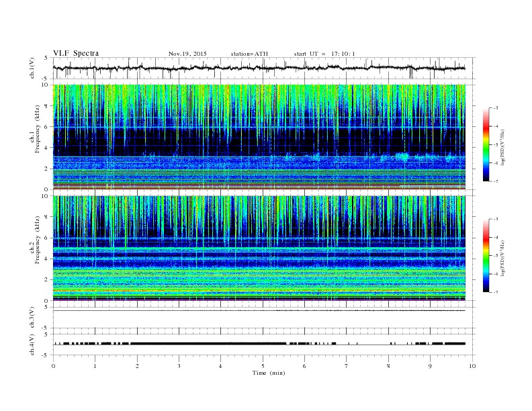This screenshot has height=411, width=532.
Task: Click bottom time axis tick label "10"
Action: (x=472, y=366)
